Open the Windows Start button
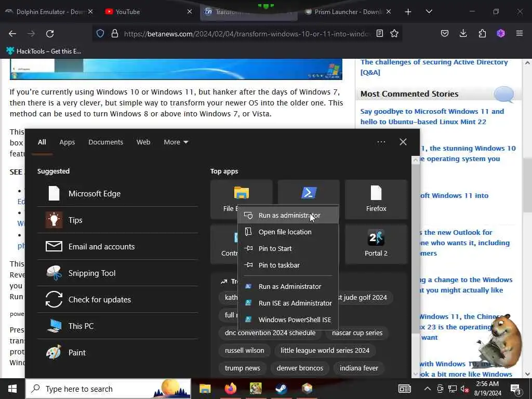Viewport: 532px width, 399px height. pyautogui.click(x=12, y=389)
